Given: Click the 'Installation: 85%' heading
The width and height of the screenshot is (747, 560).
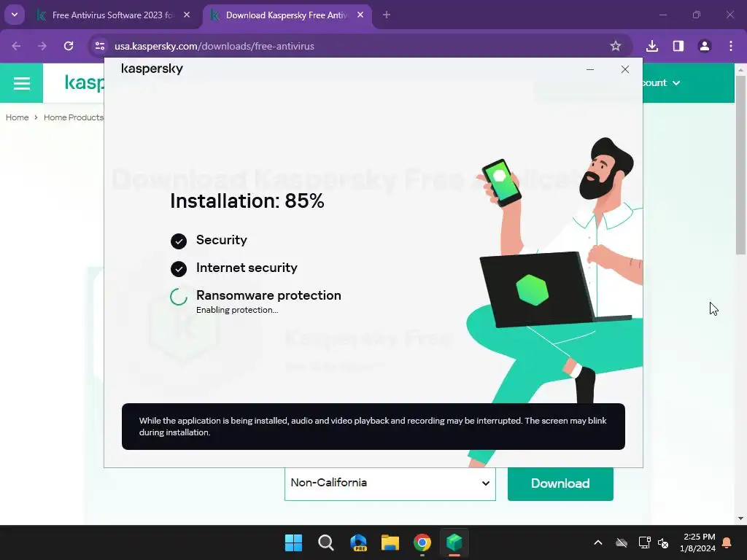Looking at the screenshot, I should tap(247, 201).
